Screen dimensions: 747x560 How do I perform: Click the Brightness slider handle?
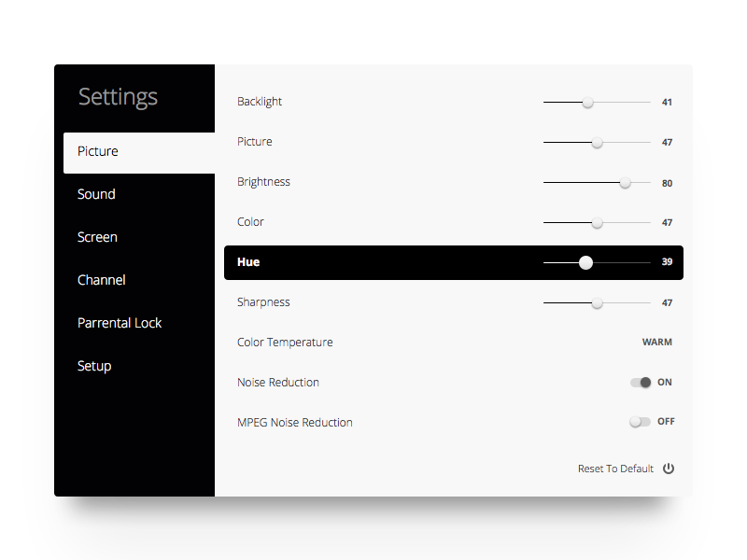pyautogui.click(x=626, y=183)
